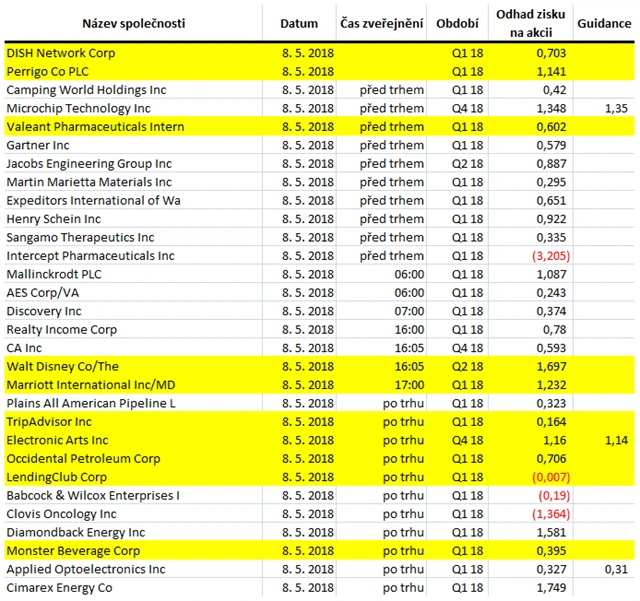Viewport: 640px width, 601px height.
Task: Click the Electronic Arts Inc cell
Action: tap(58, 440)
